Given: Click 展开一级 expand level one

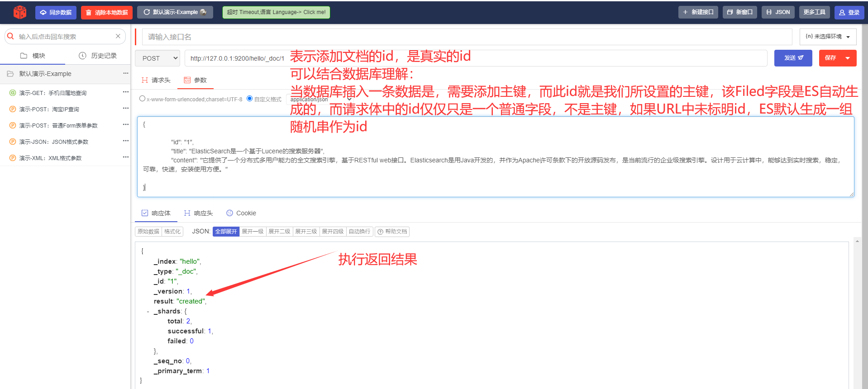Looking at the screenshot, I should (x=253, y=232).
